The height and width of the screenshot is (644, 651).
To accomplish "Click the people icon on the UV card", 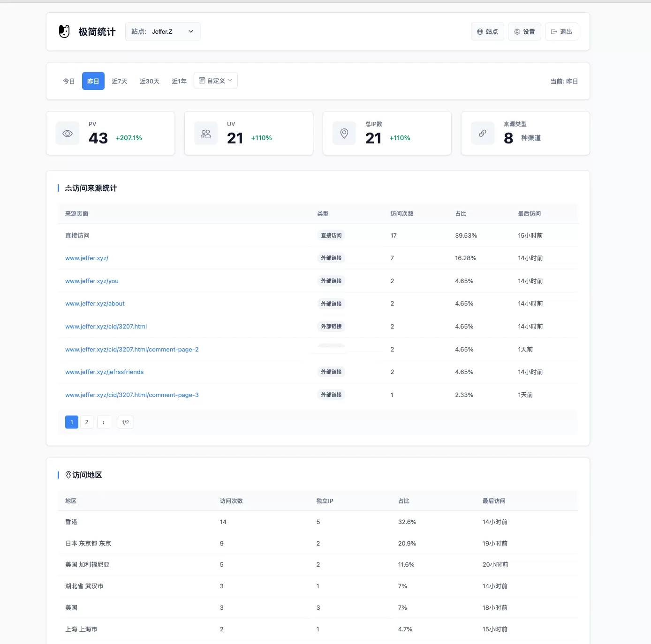I will (x=205, y=133).
